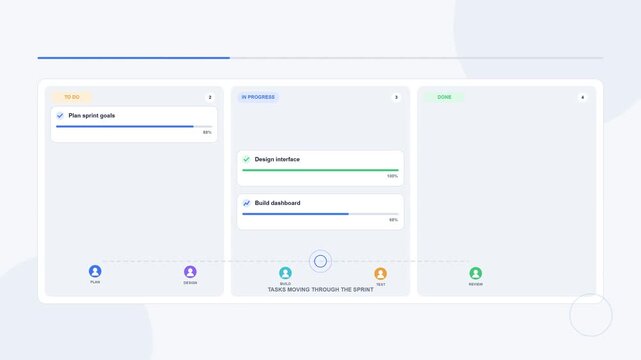This screenshot has height=360, width=641.
Task: Click the IN PROGRESS count badge showing 3
Action: (396, 97)
